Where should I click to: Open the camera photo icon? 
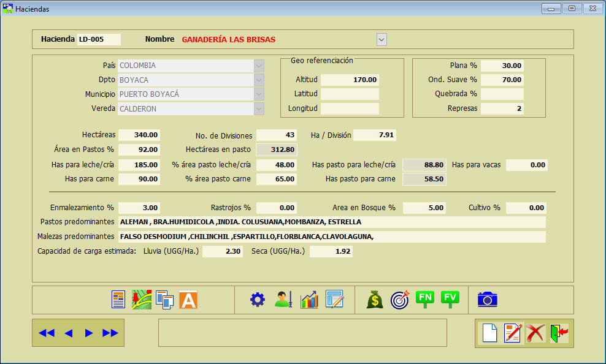point(487,299)
